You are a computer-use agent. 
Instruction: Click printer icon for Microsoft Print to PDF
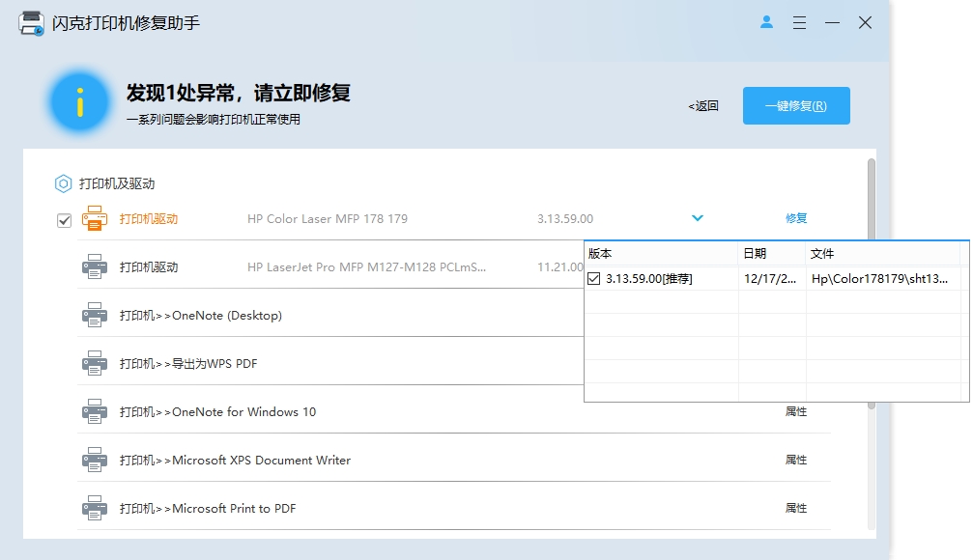tap(95, 509)
